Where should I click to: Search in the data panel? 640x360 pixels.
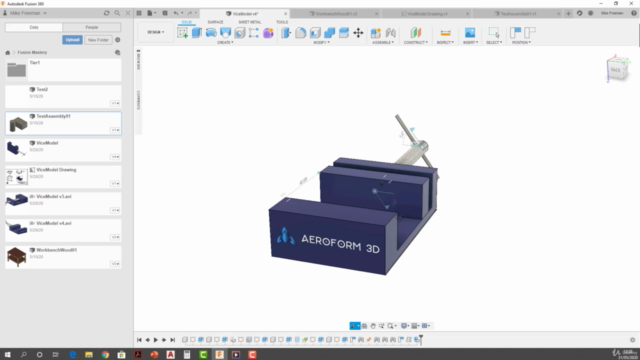pyautogui.click(x=117, y=13)
